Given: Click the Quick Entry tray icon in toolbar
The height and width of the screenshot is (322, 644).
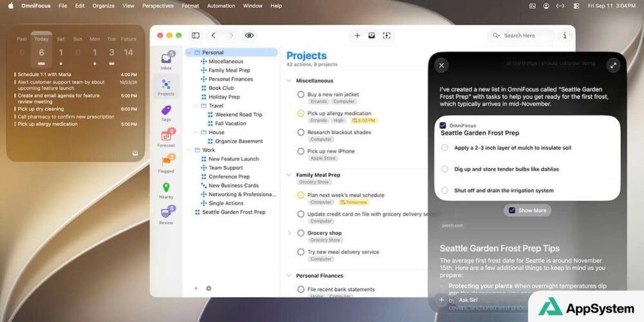Looking at the screenshot, I should 372,35.
